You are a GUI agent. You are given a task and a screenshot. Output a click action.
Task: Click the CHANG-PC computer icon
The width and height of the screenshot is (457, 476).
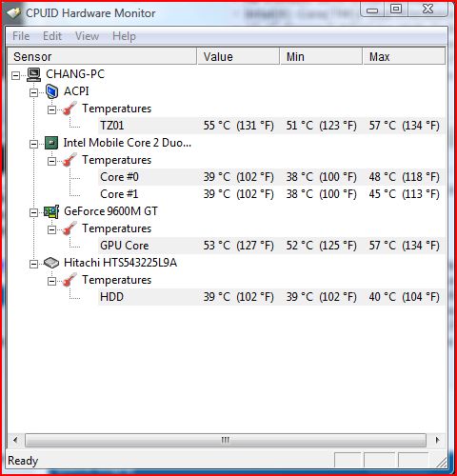pos(33,74)
